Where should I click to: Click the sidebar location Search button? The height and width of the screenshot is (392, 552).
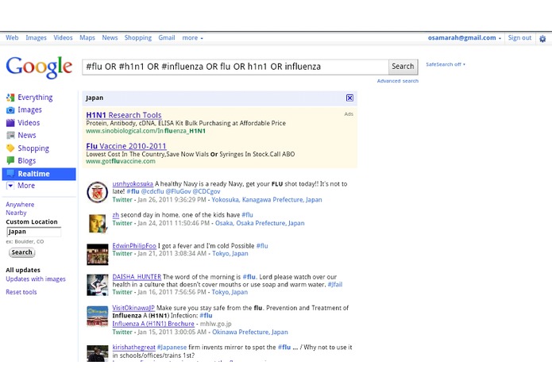(21, 252)
